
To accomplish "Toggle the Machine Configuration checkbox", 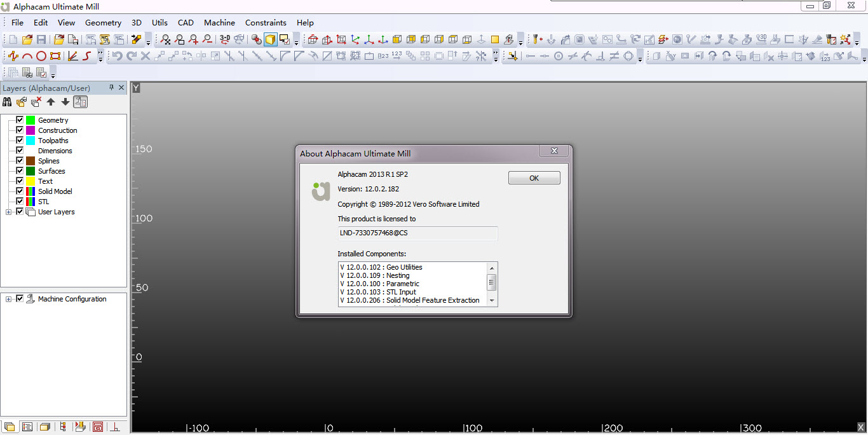I will click(x=20, y=298).
